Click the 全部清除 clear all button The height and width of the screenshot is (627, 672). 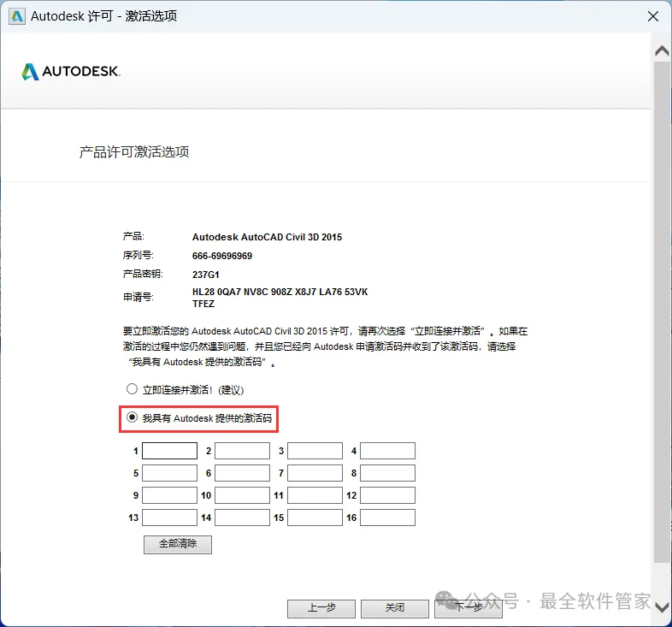[178, 544]
